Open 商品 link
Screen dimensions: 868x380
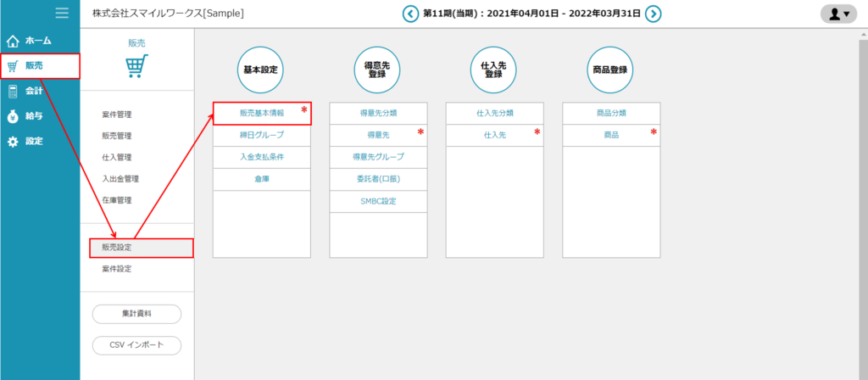[611, 135]
